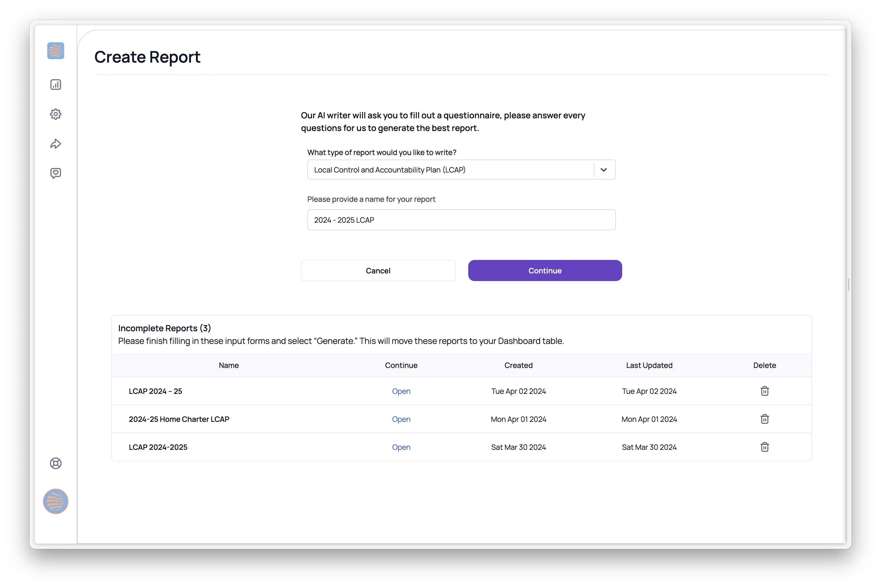Image resolution: width=881 pixels, height=588 pixels.
Task: Click Last Updated date Tue Apr 02 2024
Action: click(x=649, y=391)
